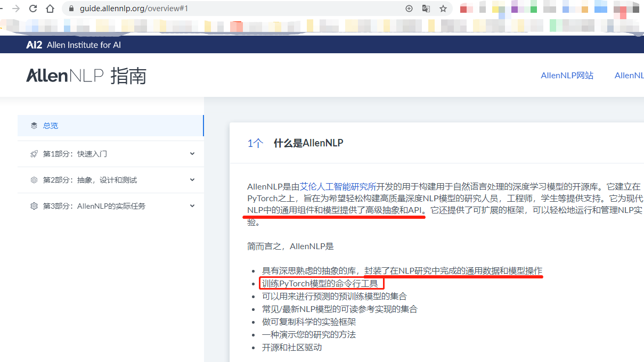The height and width of the screenshot is (362, 644).
Task: Click the 1个 section anchor link
Action: pyautogui.click(x=255, y=143)
